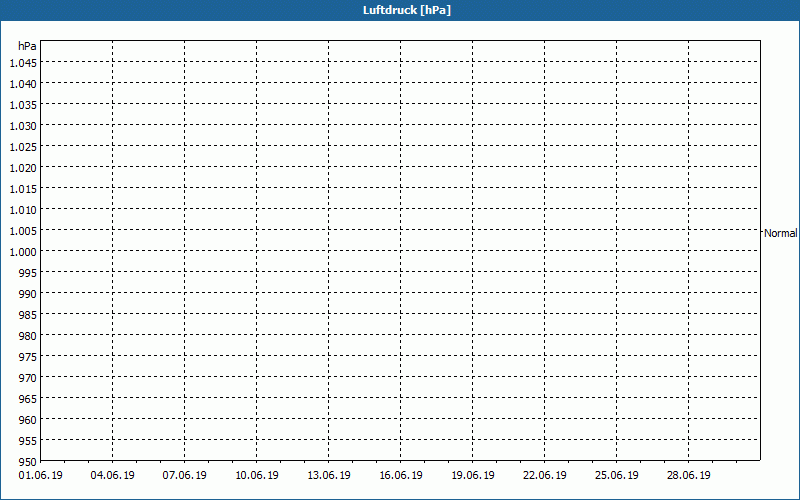This screenshot has height=500, width=800.
Task: Select the 960 axis value
Action: [29, 420]
